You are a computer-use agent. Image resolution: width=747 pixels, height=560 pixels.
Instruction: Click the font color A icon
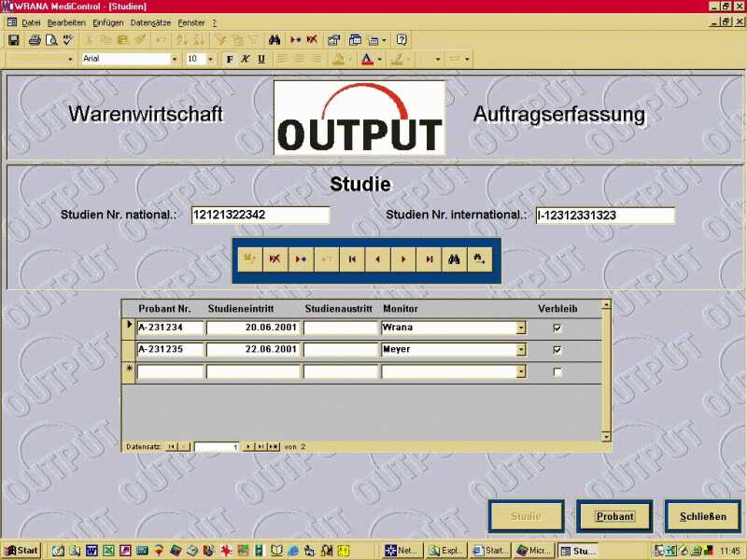tap(367, 59)
